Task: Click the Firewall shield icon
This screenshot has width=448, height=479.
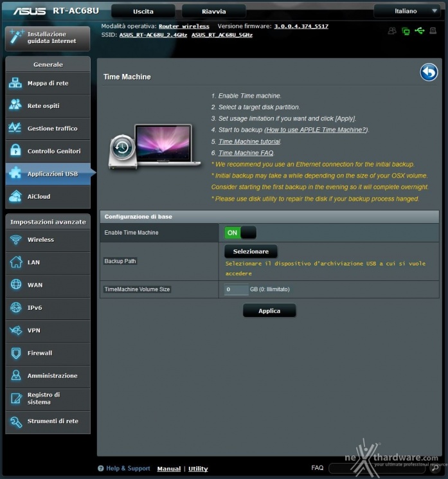Action: point(15,353)
